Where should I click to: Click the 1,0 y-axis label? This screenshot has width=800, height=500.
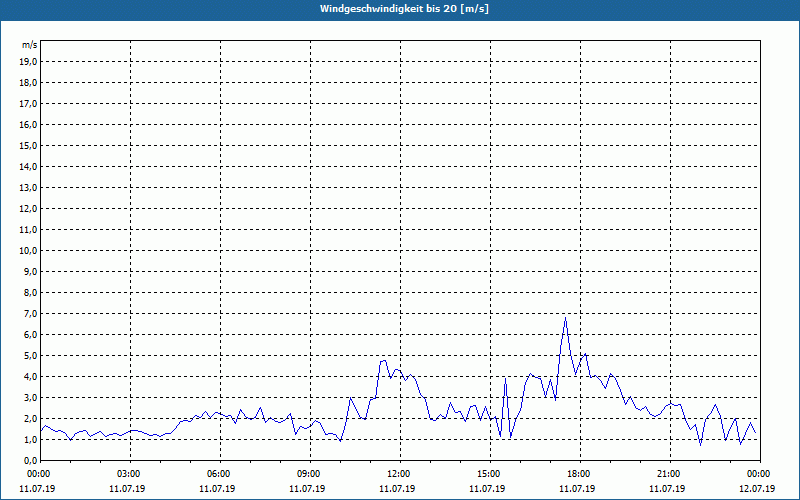(30, 439)
